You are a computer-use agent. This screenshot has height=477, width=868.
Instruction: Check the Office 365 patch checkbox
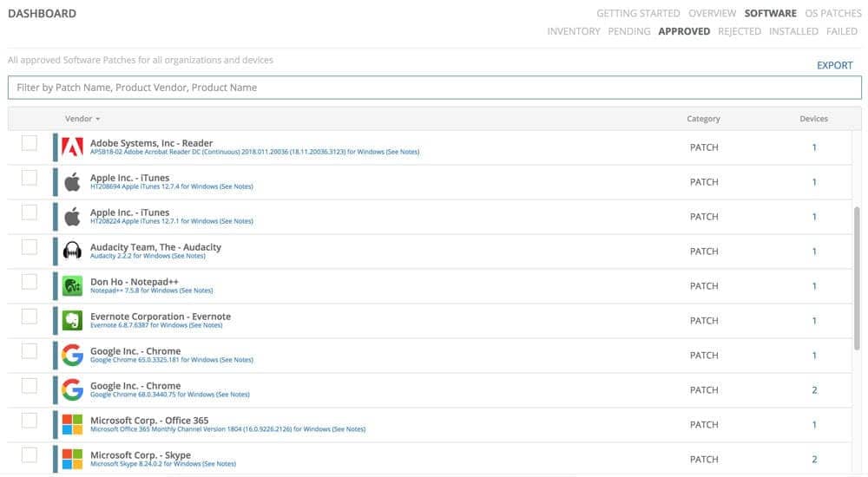30,421
